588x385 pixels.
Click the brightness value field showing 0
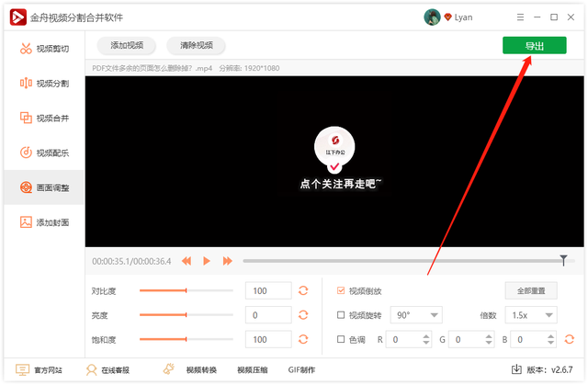[x=268, y=315]
